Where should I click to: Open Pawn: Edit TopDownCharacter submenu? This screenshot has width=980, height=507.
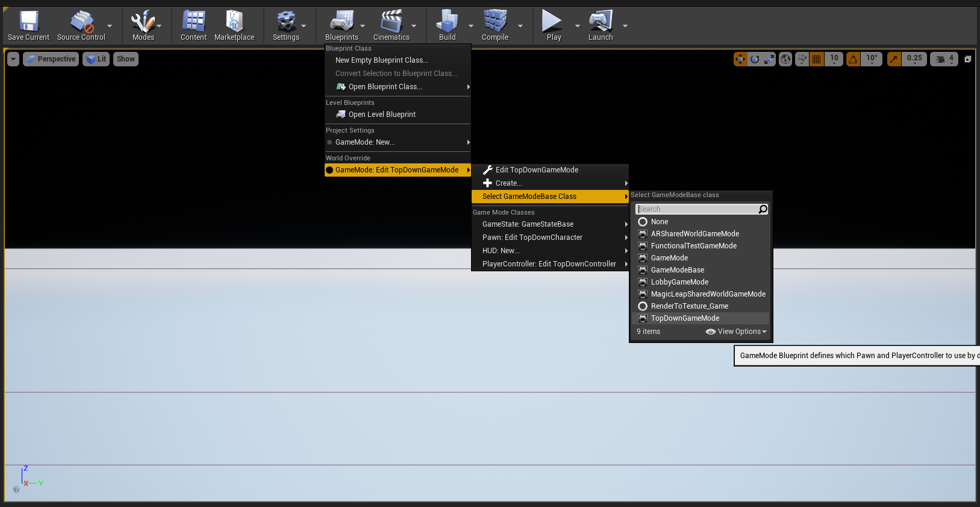point(550,238)
